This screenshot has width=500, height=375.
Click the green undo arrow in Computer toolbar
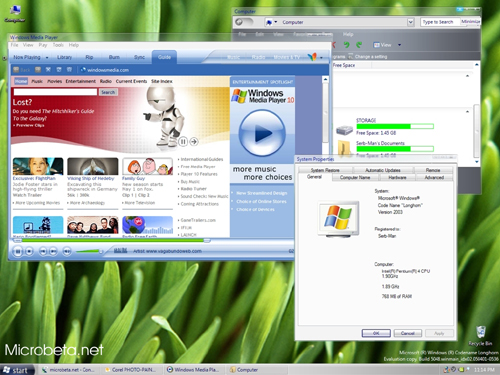(x=346, y=45)
